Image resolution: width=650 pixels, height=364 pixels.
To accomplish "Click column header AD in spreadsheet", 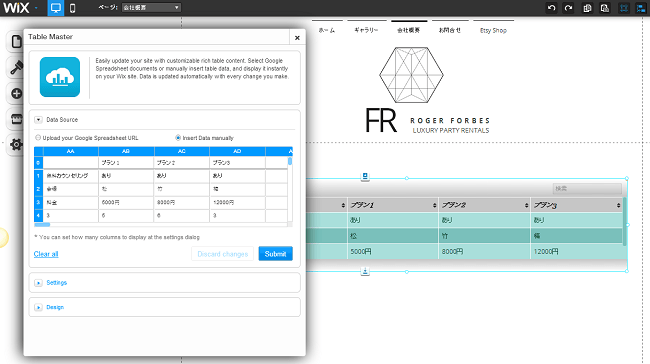I will (237, 151).
